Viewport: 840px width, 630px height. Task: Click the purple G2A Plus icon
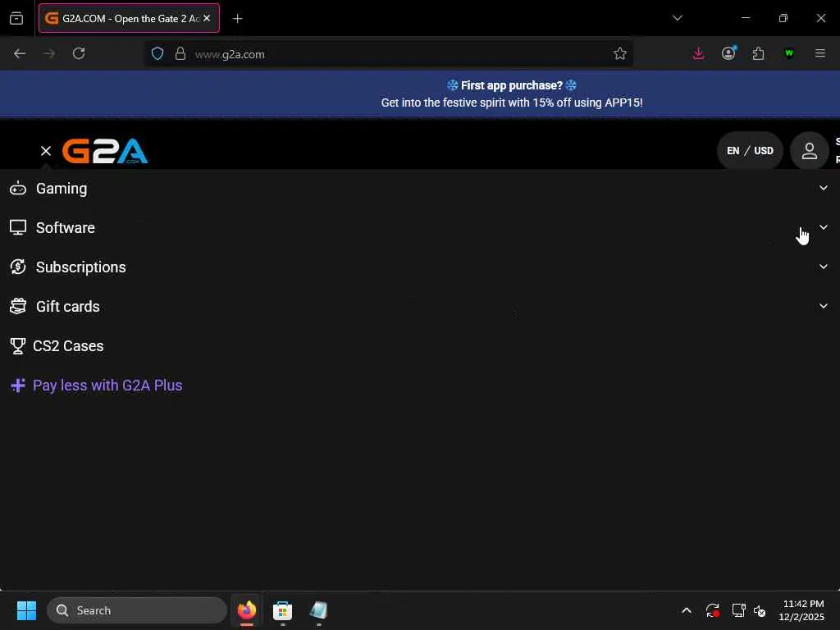(18, 386)
